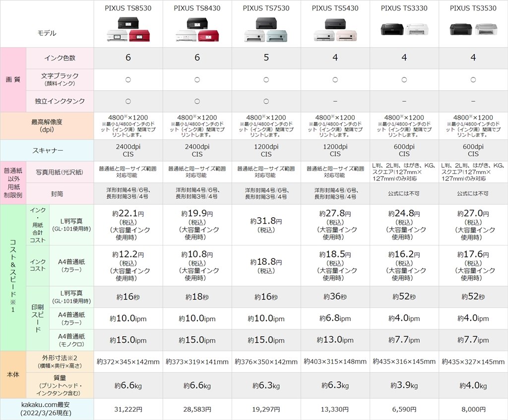Click the "約17.6円" A4 ink cost
508x420 pixels.
pos(473,254)
